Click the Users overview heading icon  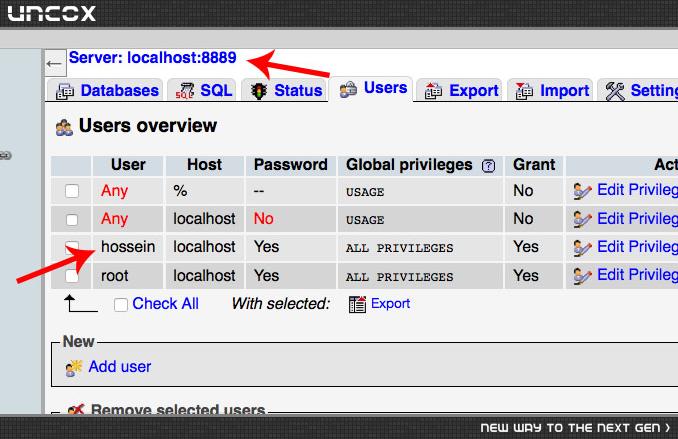coord(64,127)
